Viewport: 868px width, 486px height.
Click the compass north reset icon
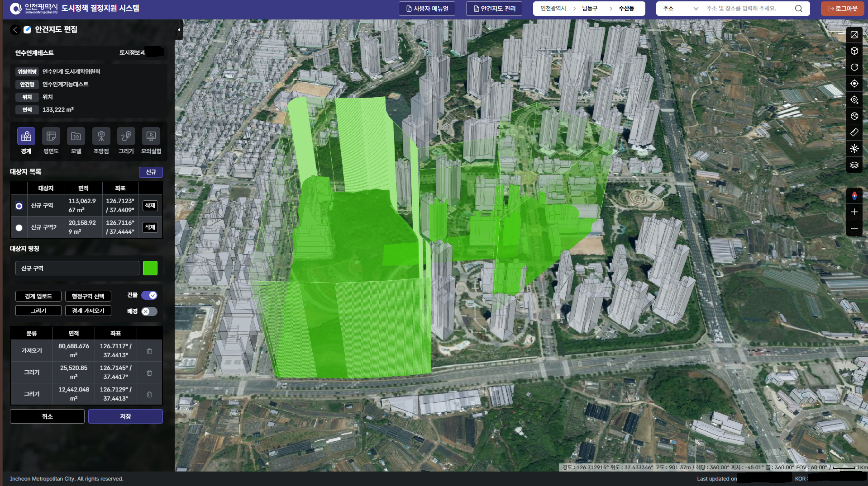coord(854,196)
